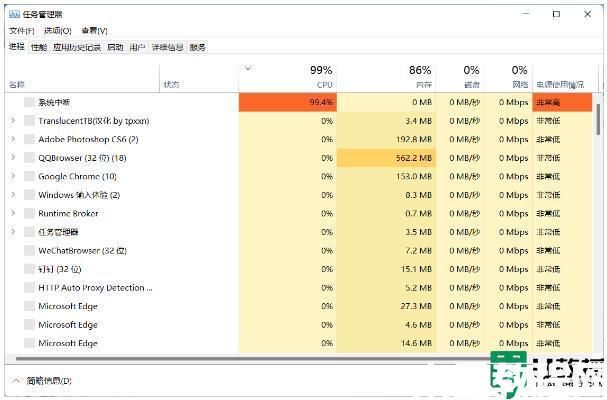This screenshot has height=400, width=607.
Task: Click the icon of 系统中断 process
Action: point(29,102)
